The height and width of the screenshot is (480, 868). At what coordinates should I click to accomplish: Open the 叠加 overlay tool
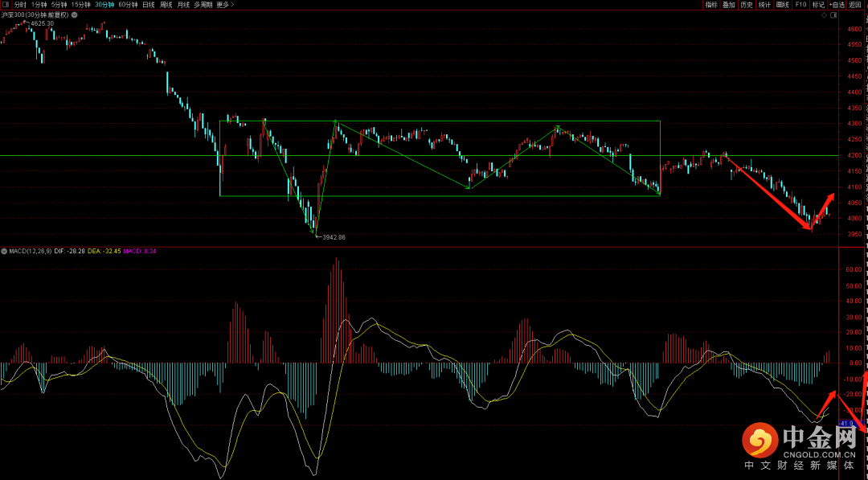click(729, 5)
